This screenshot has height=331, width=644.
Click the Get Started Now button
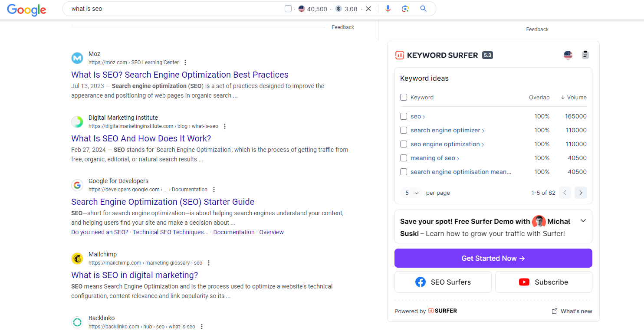pos(493,258)
